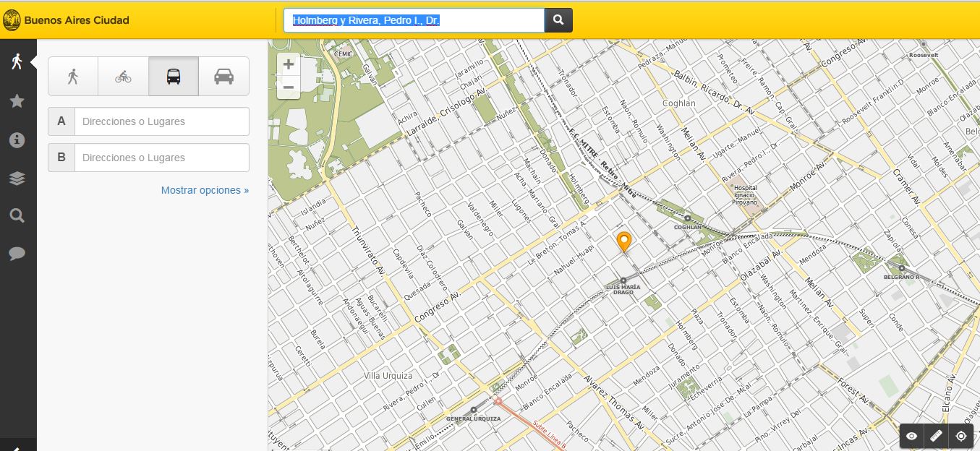Click the locate me target icon
Screen dimensions: 980x451
click(x=961, y=436)
